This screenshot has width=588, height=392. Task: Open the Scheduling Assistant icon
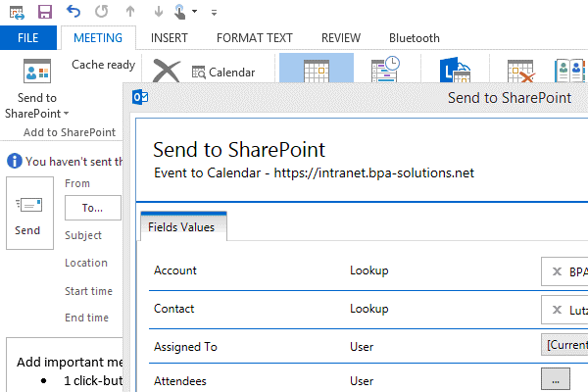pyautogui.click(x=385, y=69)
